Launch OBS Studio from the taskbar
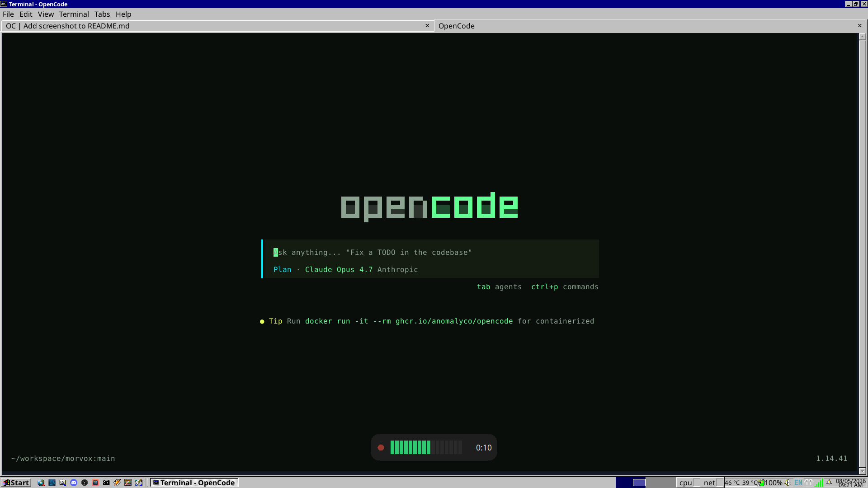868x488 pixels. [x=85, y=483]
